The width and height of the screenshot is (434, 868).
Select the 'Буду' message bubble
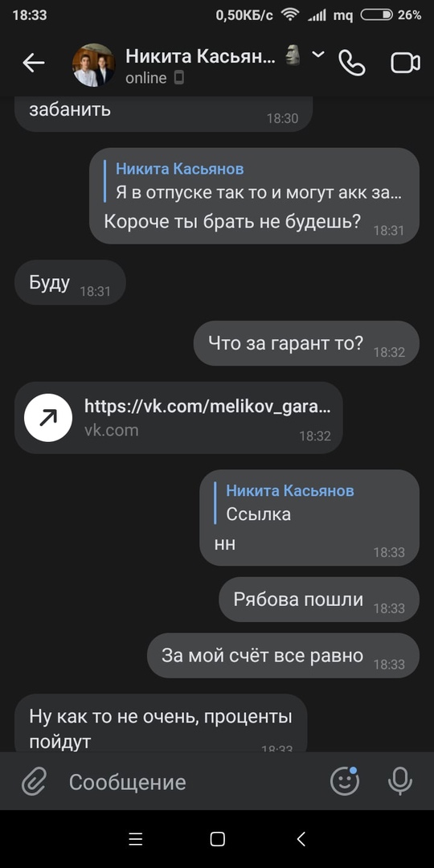coord(70,282)
